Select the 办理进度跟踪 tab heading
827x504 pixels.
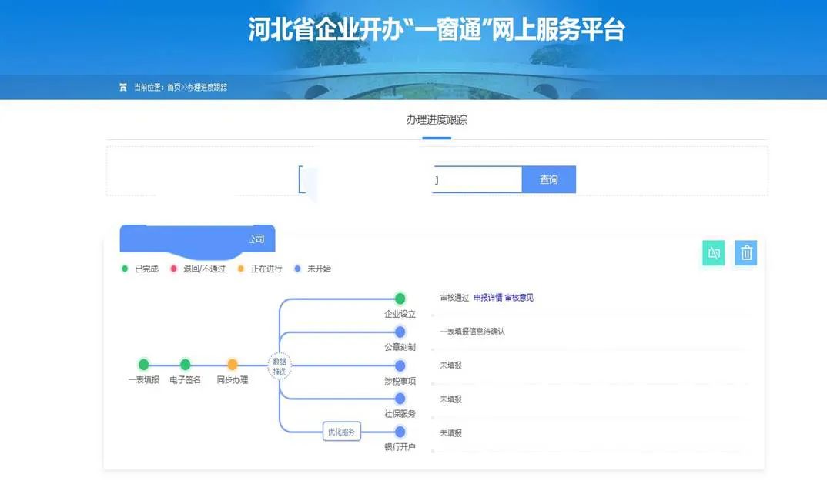pos(437,120)
